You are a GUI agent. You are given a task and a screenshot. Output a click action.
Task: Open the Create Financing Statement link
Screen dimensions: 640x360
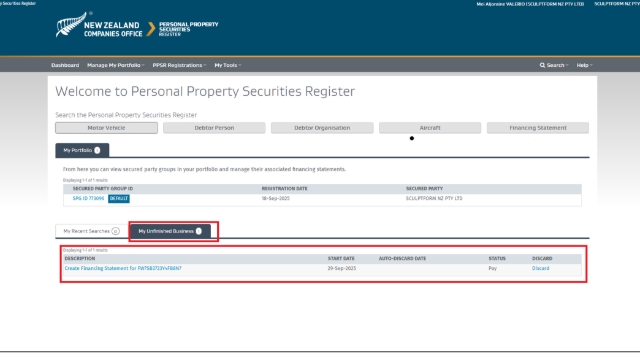tap(123, 268)
